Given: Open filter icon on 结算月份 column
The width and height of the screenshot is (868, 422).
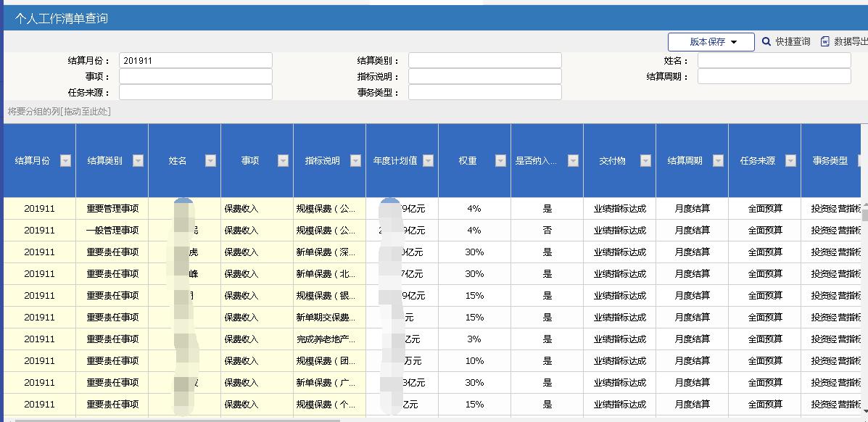Looking at the screenshot, I should [x=65, y=161].
